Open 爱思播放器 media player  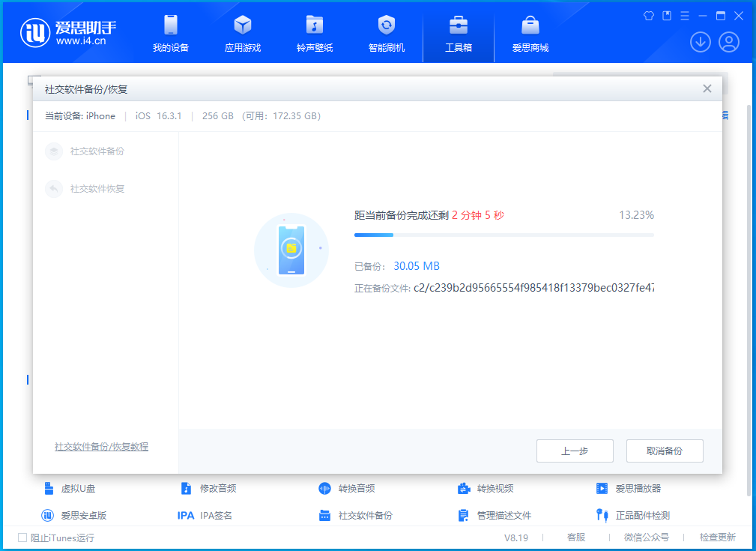(636, 488)
